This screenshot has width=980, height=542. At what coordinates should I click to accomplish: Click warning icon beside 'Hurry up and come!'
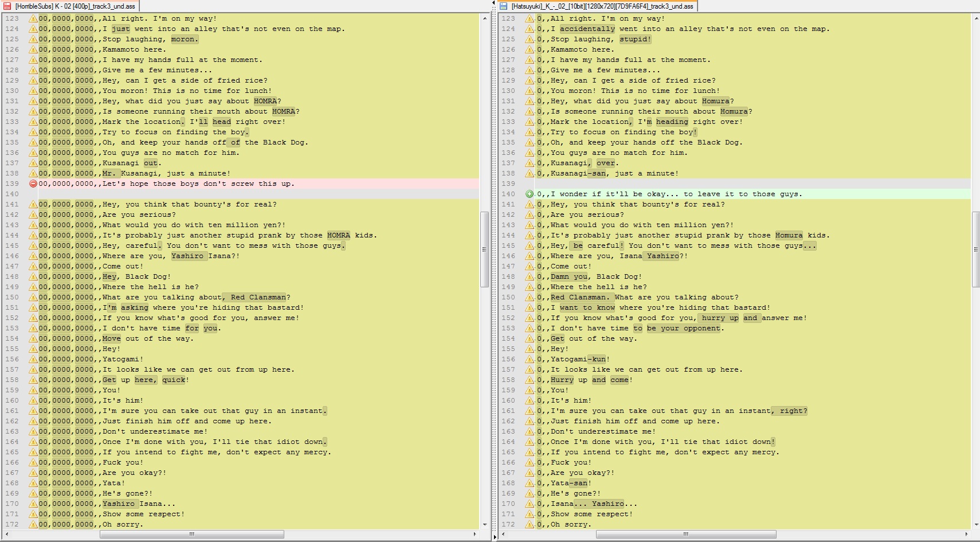[x=530, y=380]
